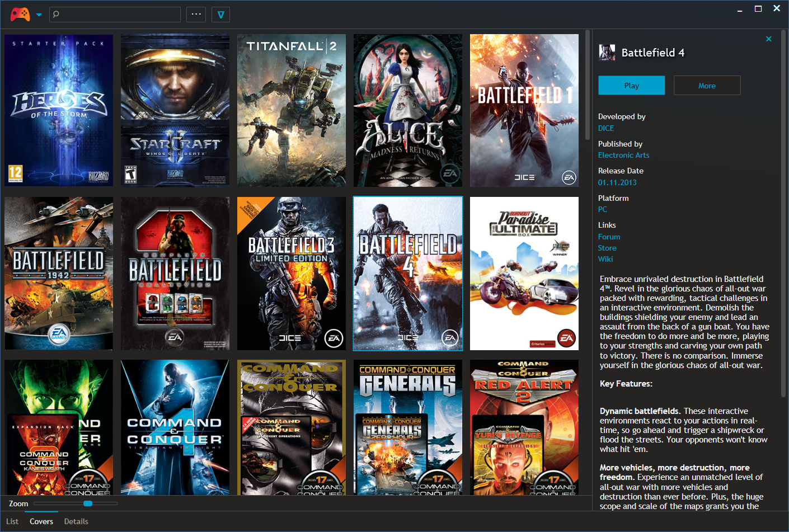Select the highlighted Battlefield 4 cover
Image resolution: width=789 pixels, height=532 pixels.
pos(408,274)
